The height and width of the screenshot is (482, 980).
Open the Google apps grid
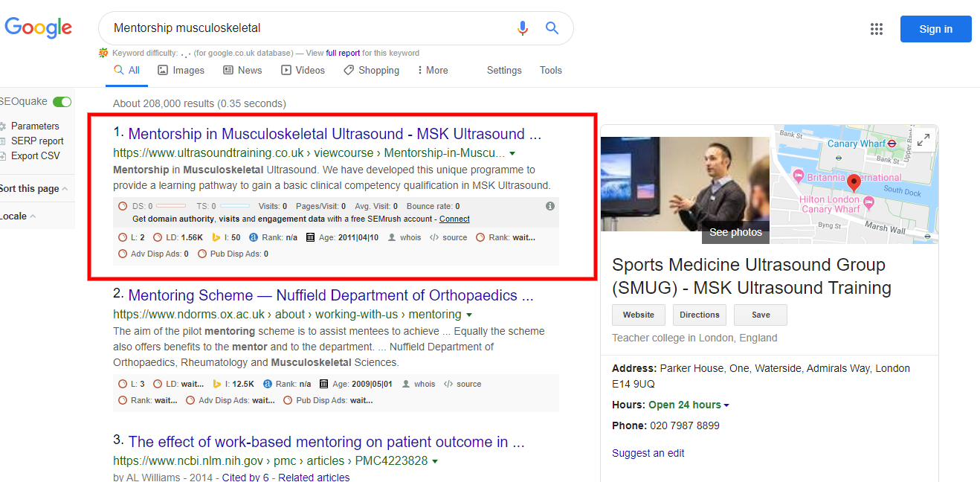[x=877, y=29]
